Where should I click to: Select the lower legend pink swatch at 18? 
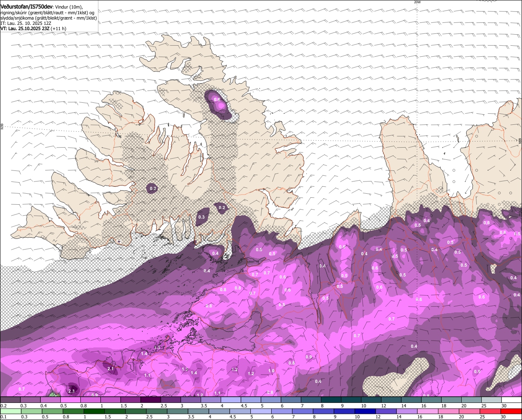point(448,411)
